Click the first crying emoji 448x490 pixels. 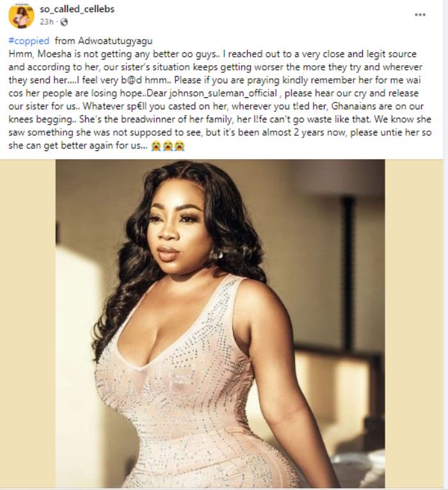click(156, 146)
